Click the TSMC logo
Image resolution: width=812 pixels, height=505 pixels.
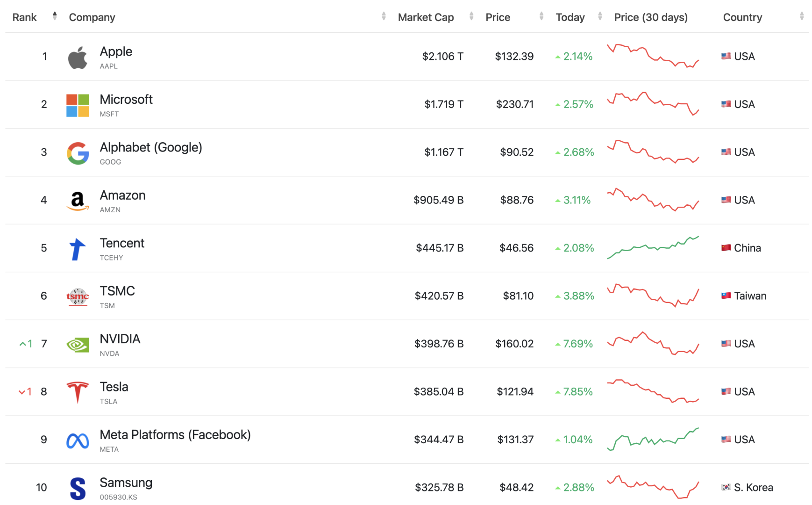[78, 297]
